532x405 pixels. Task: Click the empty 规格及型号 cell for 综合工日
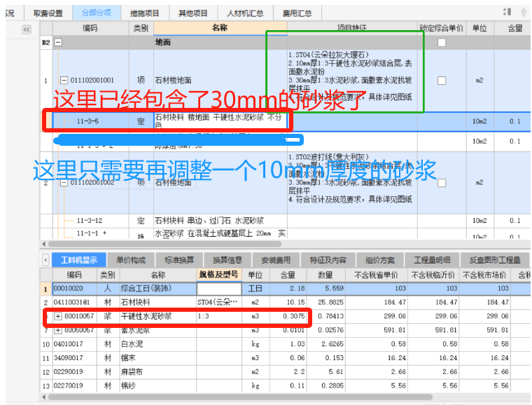[x=219, y=289]
